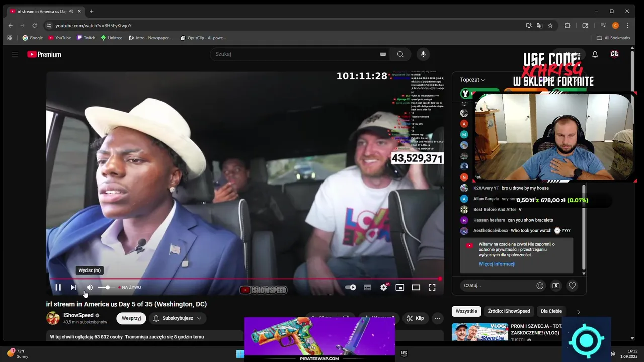Viewport: 644px width, 362px height.
Task: Open the All Bookmarks folder
Action: (613, 38)
